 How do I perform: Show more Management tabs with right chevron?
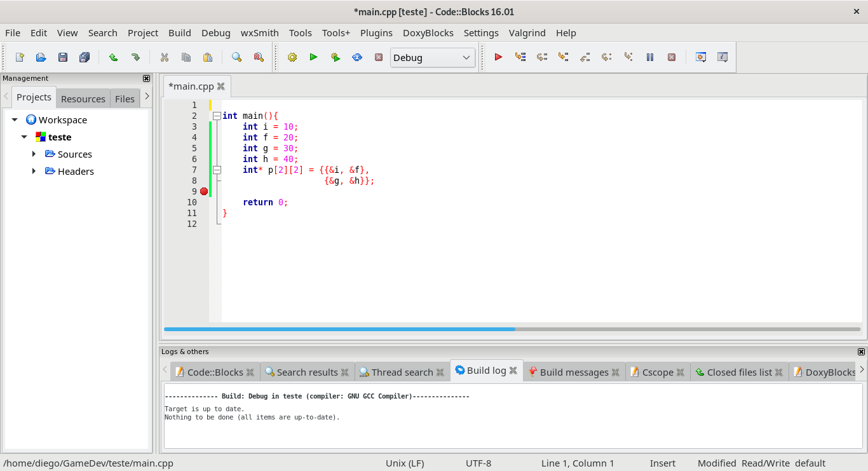tap(147, 96)
